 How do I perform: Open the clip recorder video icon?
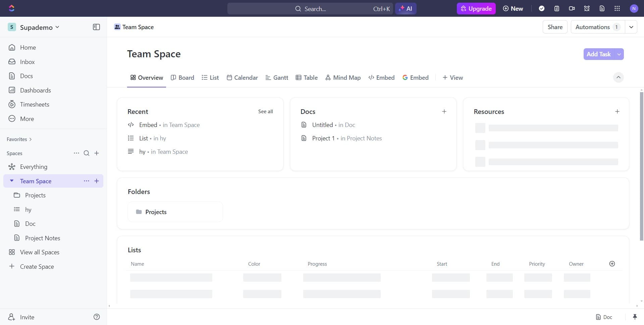(572, 8)
